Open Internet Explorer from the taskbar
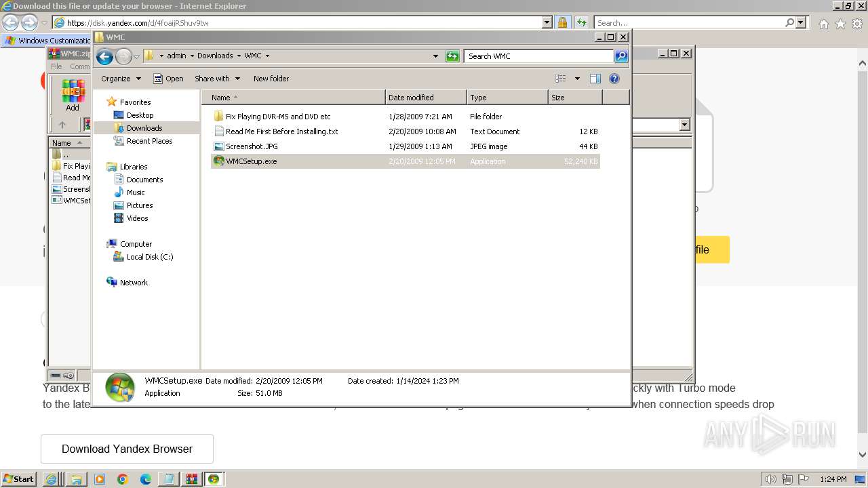This screenshot has height=488, width=868. [x=52, y=479]
